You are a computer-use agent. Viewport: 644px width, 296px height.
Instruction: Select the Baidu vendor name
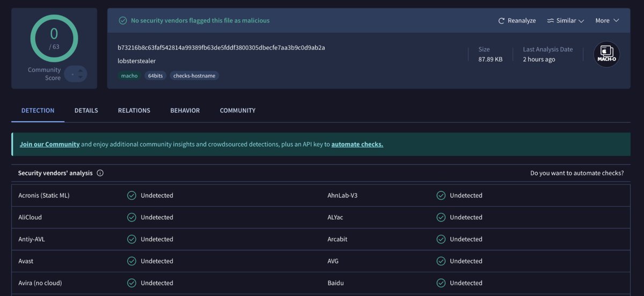tap(335, 283)
